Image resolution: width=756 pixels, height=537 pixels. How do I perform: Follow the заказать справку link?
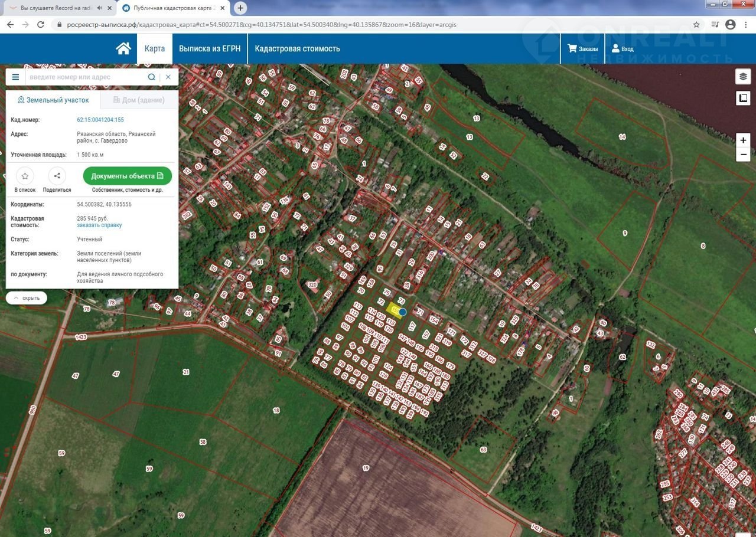[x=99, y=225]
